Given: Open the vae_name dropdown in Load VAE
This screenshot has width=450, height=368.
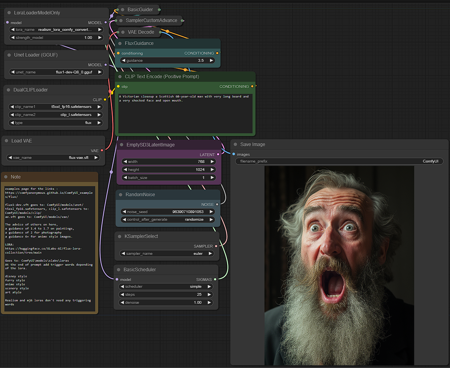Looking at the screenshot, I should [x=53, y=158].
